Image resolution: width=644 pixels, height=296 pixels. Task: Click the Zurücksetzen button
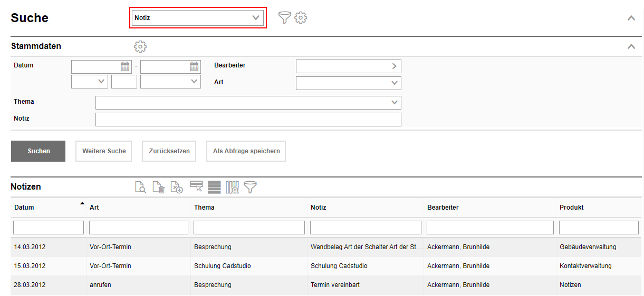pos(169,151)
